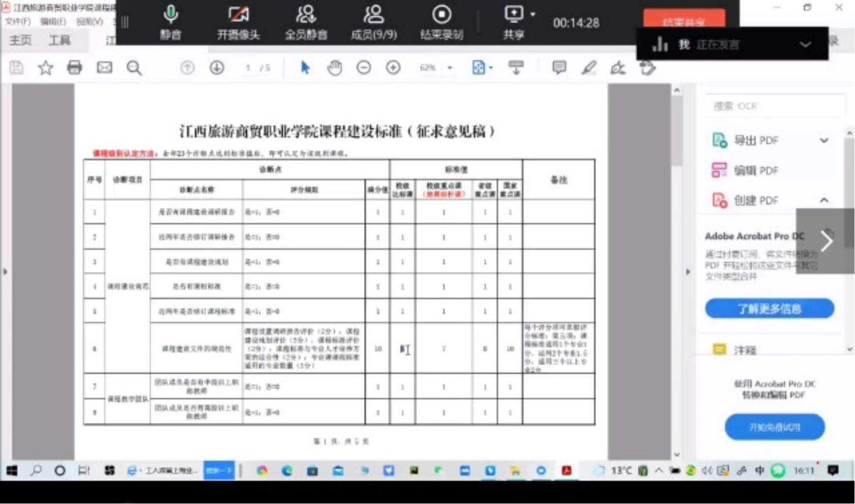Screen dimensions: 855x504
Task: Open the 视图(V) menu
Action: pos(90,21)
